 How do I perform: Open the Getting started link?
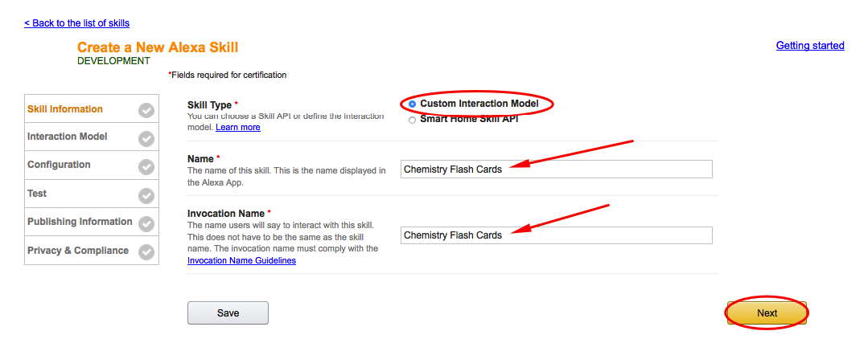(810, 46)
